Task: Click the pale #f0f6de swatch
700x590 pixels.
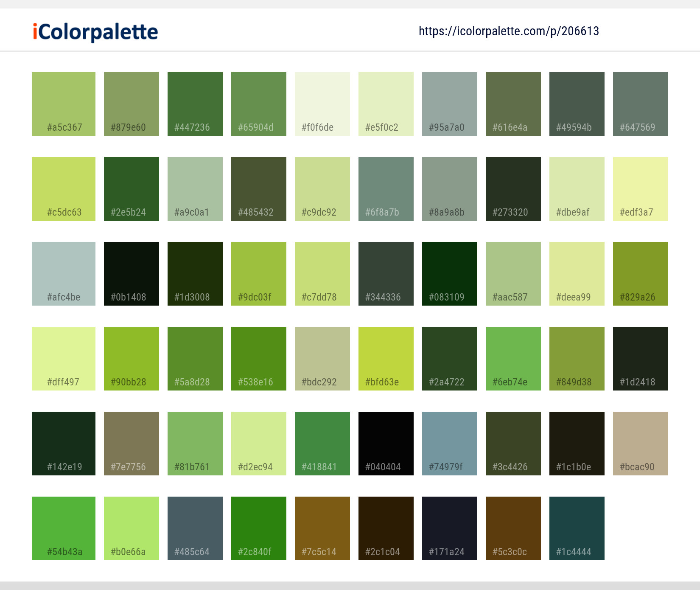Action: point(322,104)
